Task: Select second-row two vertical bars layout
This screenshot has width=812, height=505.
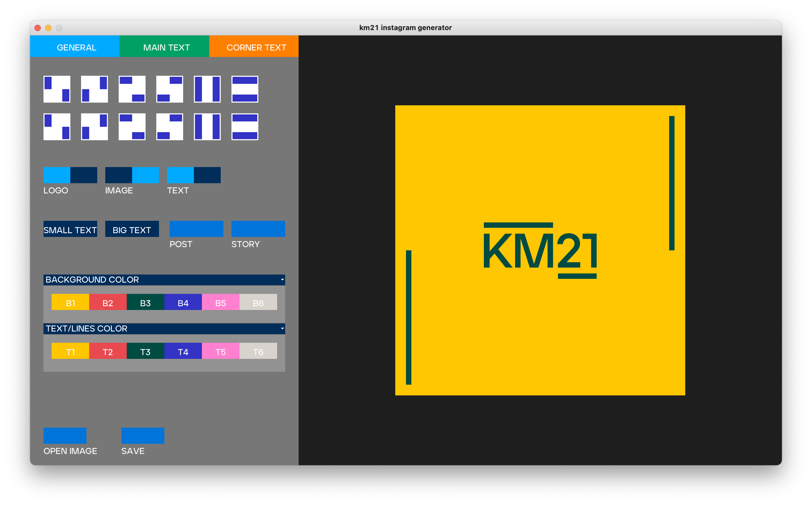Action: tap(207, 127)
